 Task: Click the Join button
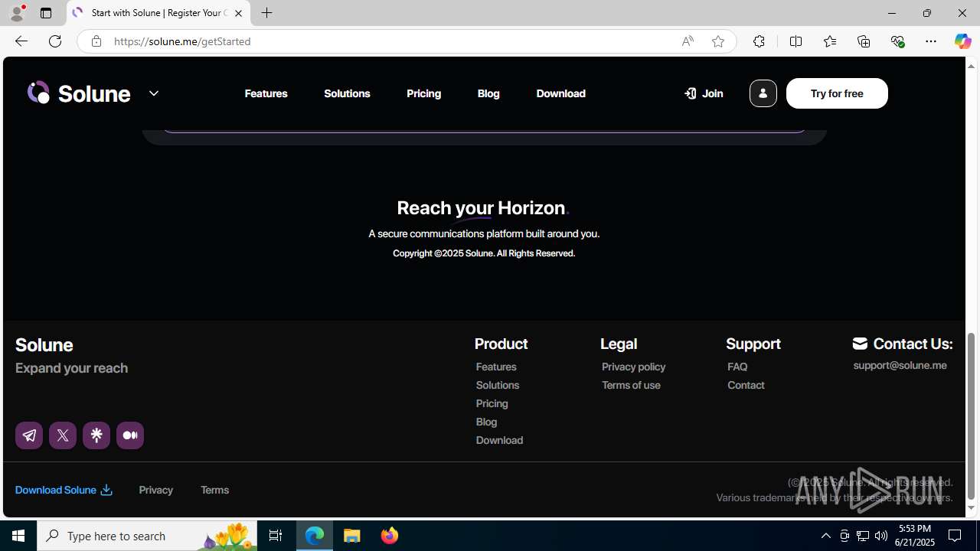coord(704,93)
